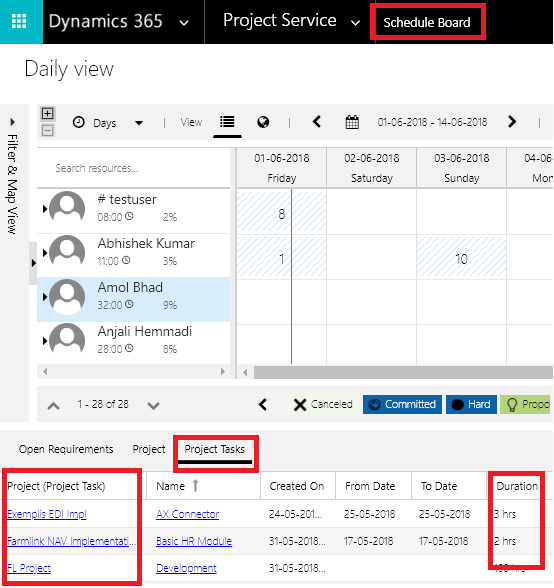Open the Days time scale dropdown
This screenshot has height=588, width=554.
tap(108, 123)
